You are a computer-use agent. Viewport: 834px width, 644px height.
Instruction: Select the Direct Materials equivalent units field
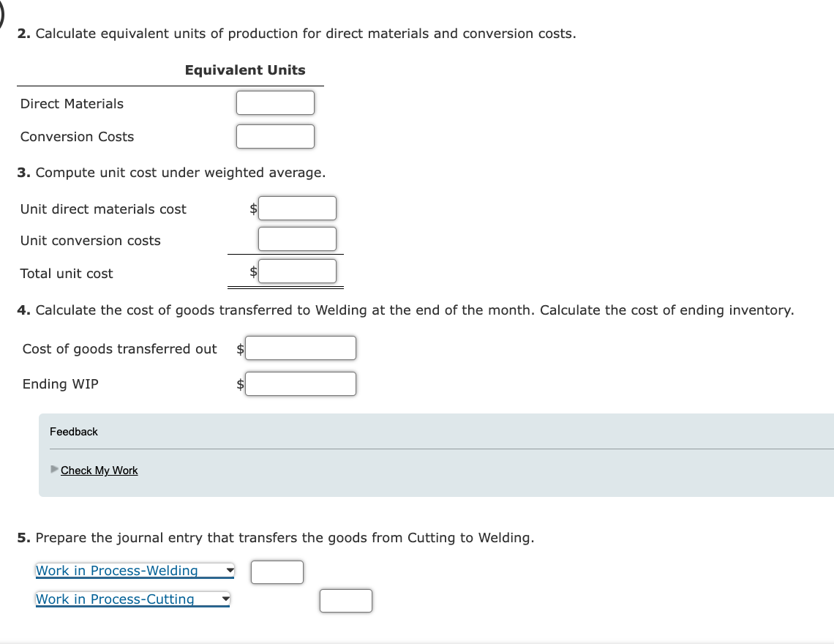click(275, 102)
